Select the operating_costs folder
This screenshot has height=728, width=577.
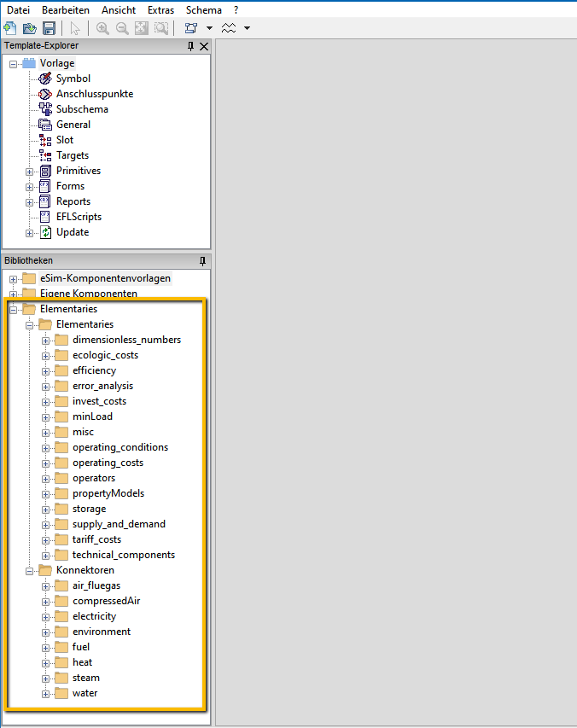[108, 463]
